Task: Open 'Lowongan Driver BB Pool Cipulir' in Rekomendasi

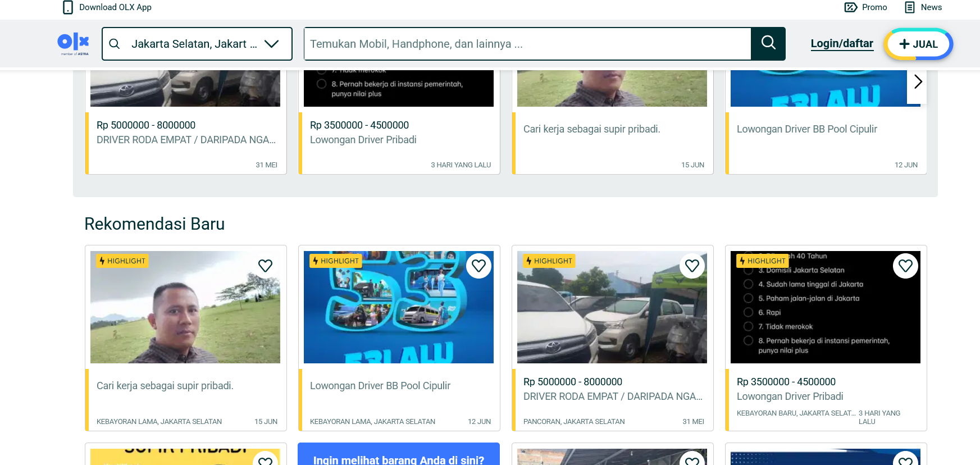Action: click(x=380, y=386)
